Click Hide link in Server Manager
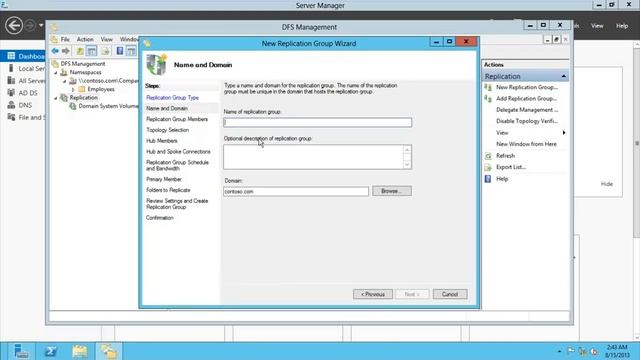The width and height of the screenshot is (640, 360). (607, 184)
